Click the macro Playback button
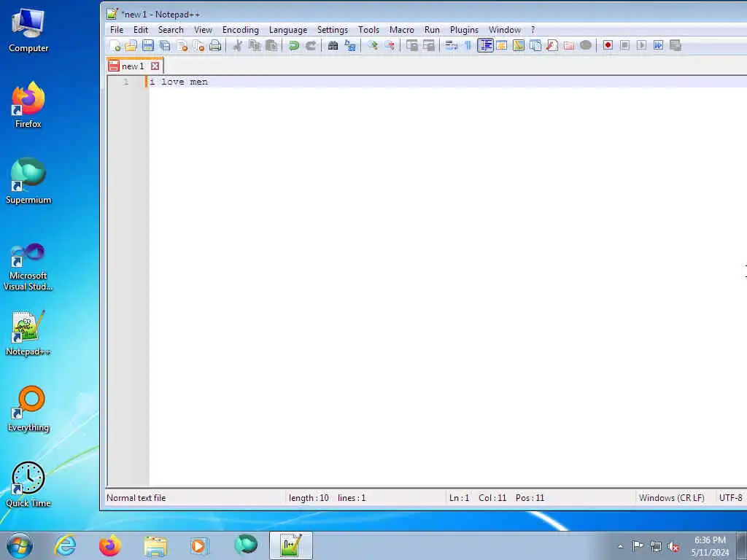The height and width of the screenshot is (560, 747). click(x=642, y=46)
